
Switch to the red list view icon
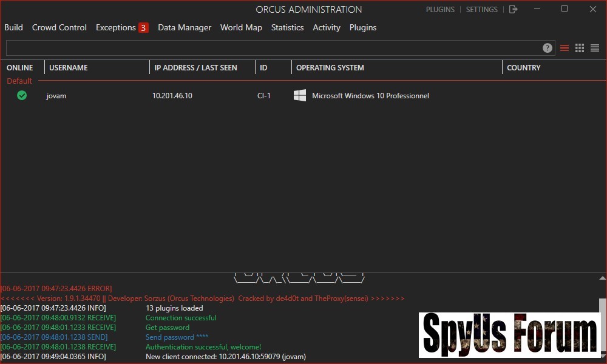point(565,48)
